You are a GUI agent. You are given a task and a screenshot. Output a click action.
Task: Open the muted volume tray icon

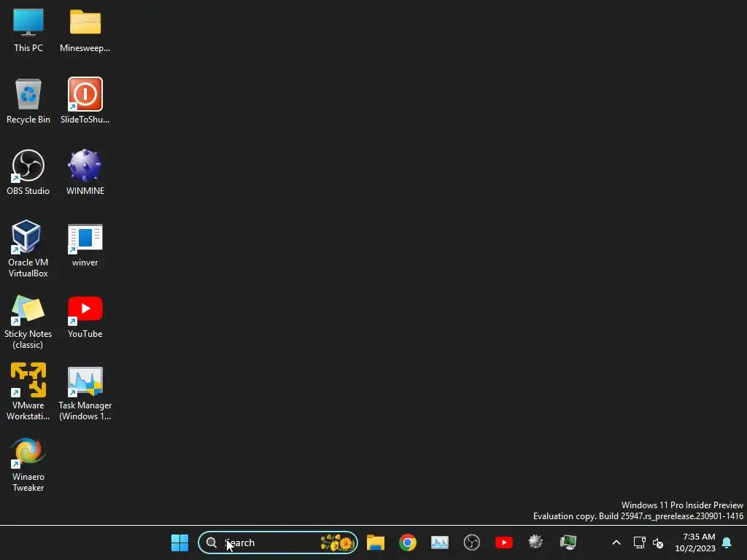[x=658, y=542]
